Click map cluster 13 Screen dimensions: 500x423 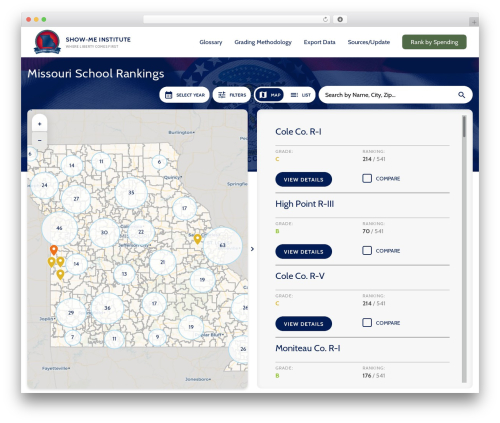[x=124, y=274]
